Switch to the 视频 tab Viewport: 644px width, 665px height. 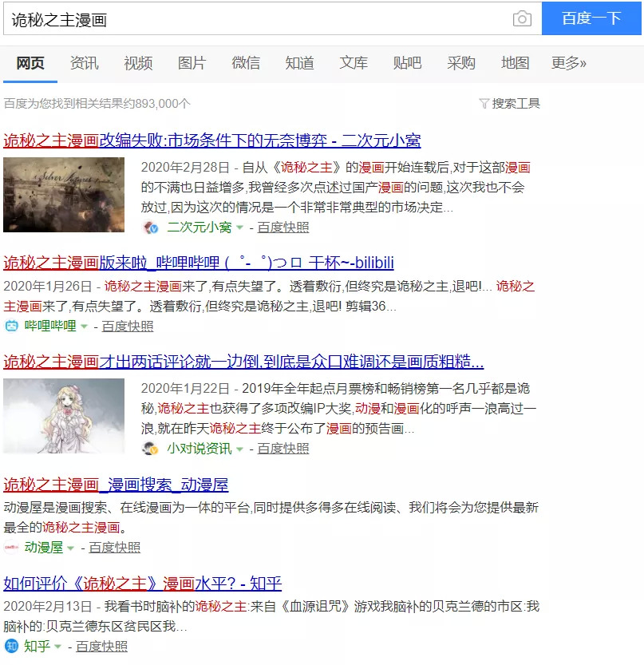pos(138,63)
